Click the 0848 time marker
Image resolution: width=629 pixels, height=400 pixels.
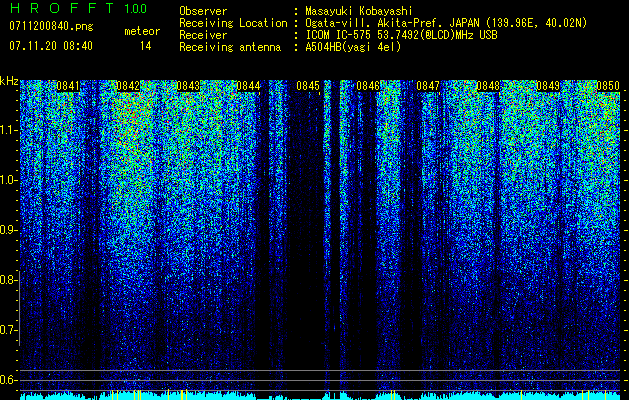pos(488,86)
